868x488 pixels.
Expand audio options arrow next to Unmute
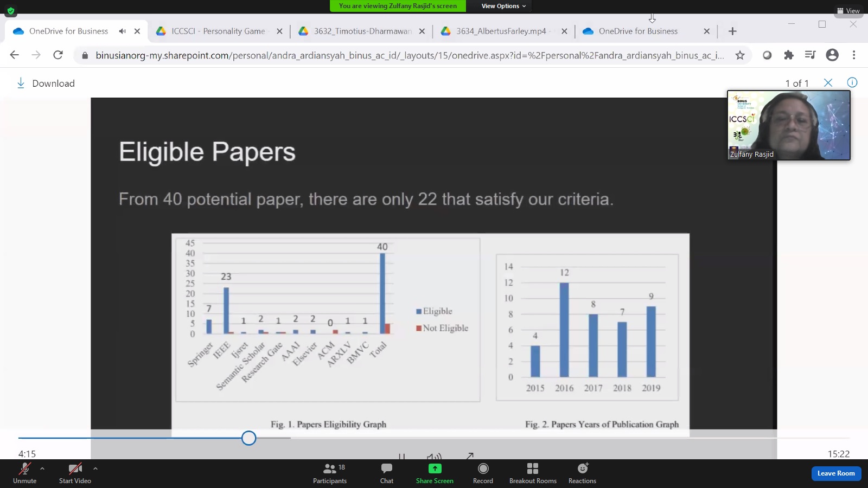42,468
